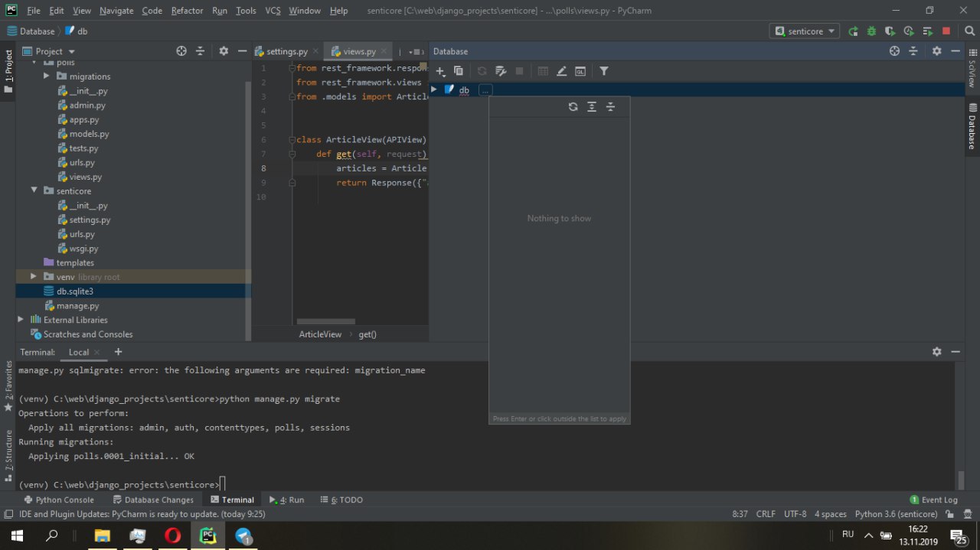Run senticore with coverage
This screenshot has height=550, width=980.
pyautogui.click(x=890, y=31)
